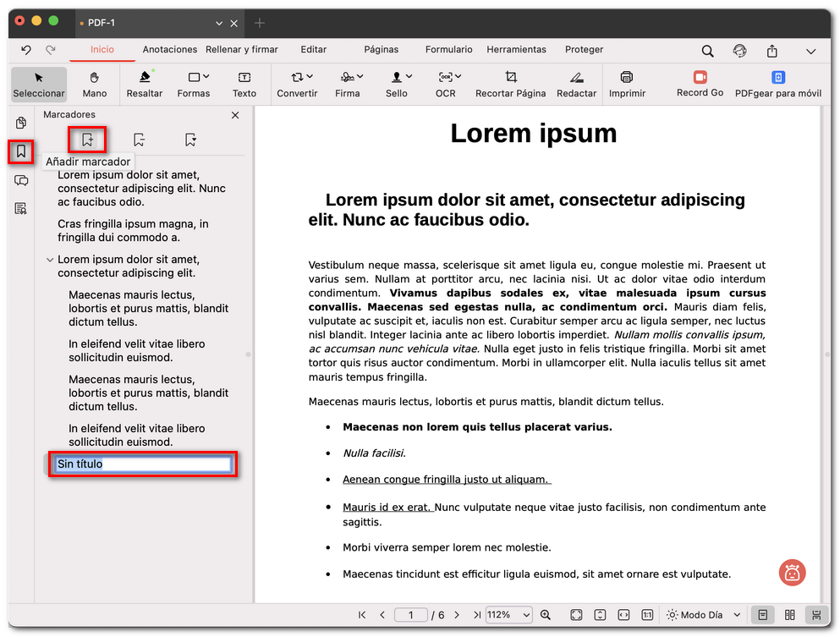Open the Herramientas ribbon tab
The height and width of the screenshot is (637, 840).
click(516, 49)
